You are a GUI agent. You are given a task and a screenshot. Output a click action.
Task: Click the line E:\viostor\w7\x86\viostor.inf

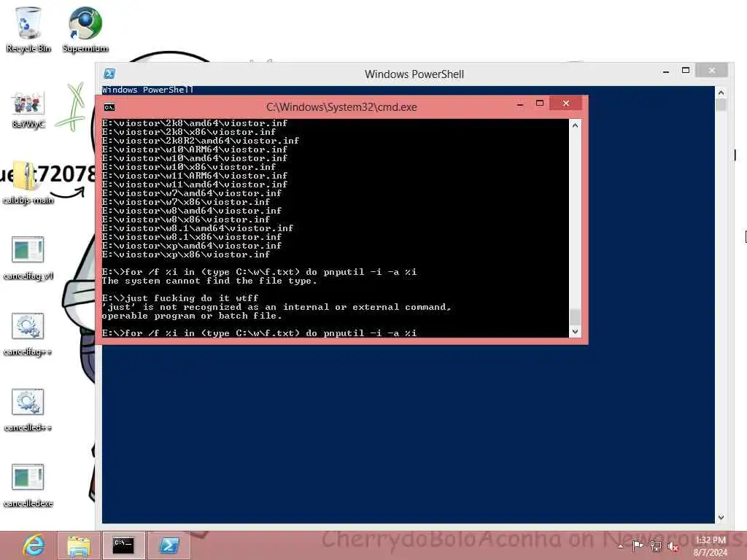(186, 203)
